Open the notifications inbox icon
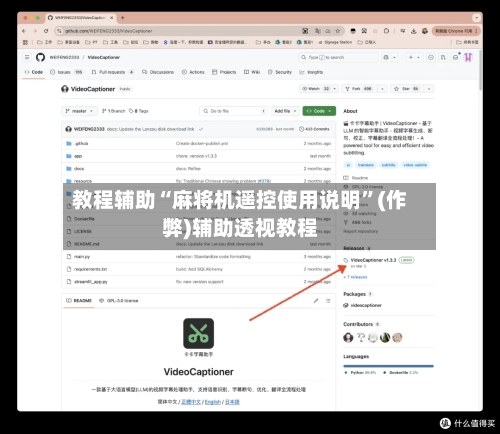 pos(455,57)
